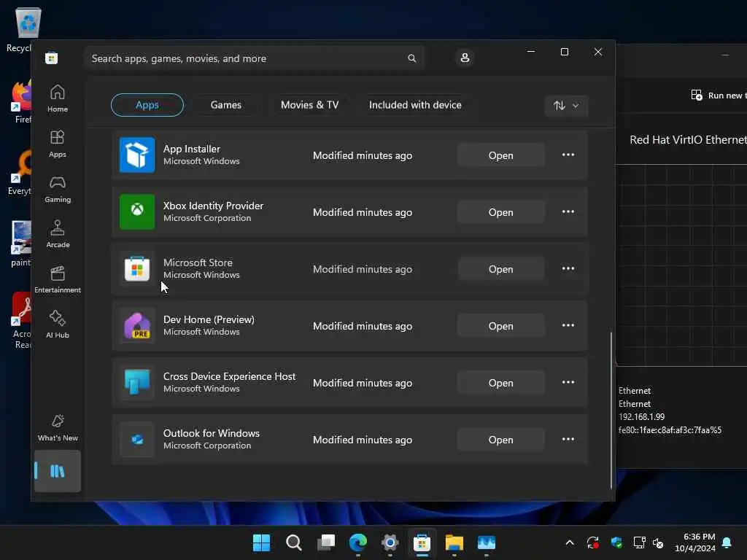Viewport: 747px width, 560px height.
Task: Open the Gaming section in the sidebar
Action: 57,189
